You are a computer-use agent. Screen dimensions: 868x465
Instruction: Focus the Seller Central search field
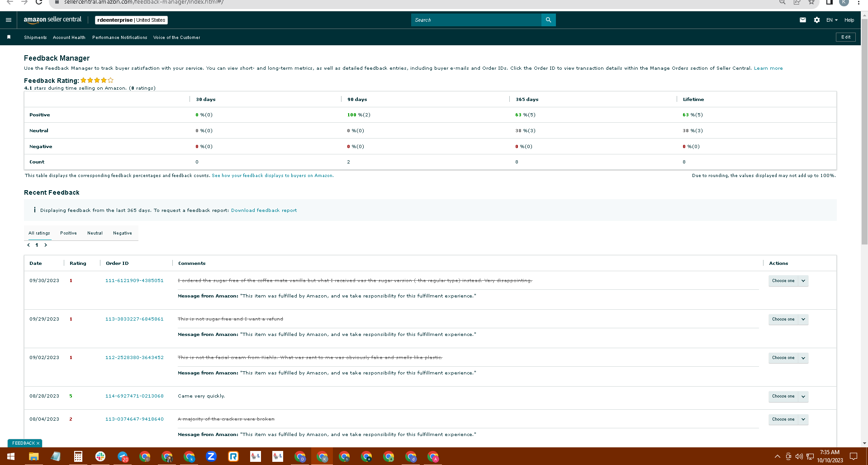(x=476, y=20)
